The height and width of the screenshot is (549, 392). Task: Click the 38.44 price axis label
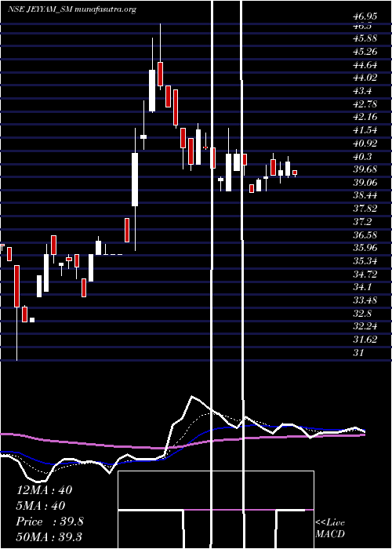pyautogui.click(x=365, y=196)
